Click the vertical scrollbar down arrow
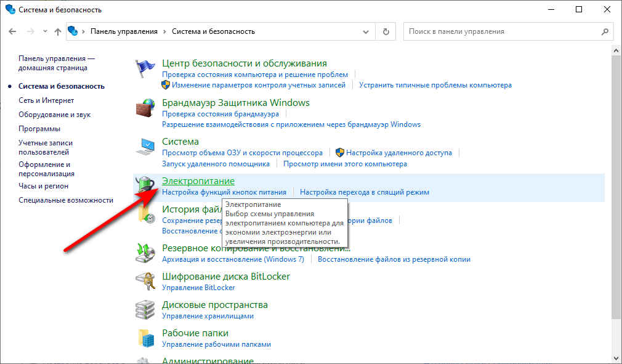Image resolution: width=622 pixels, height=364 pixels. point(616,358)
